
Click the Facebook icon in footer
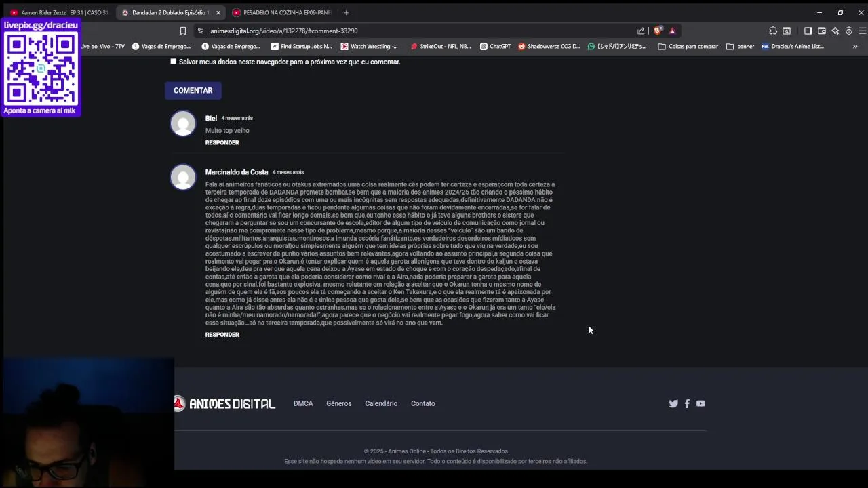coord(687,403)
